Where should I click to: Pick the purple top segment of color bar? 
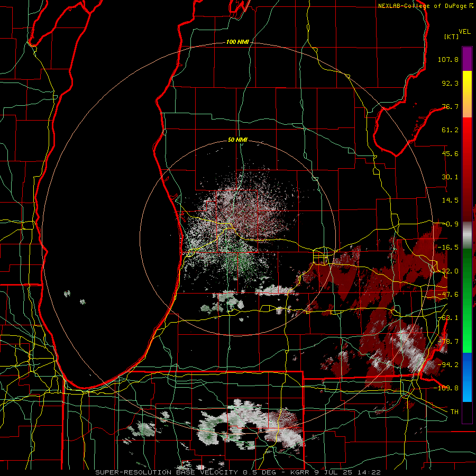467,59
